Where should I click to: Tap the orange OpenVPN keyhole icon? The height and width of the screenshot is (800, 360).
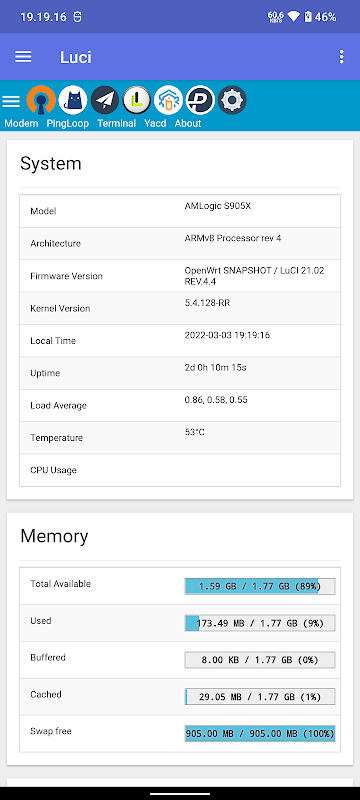coord(41,100)
